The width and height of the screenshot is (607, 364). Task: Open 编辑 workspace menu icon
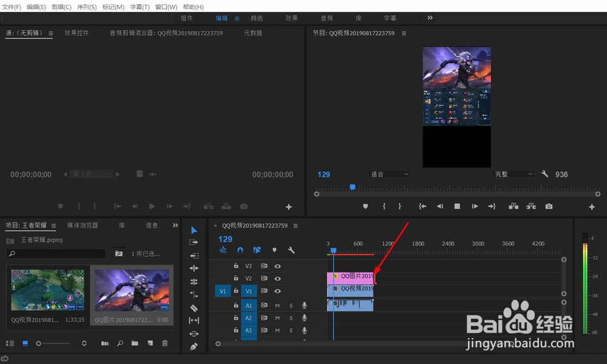pos(237,18)
